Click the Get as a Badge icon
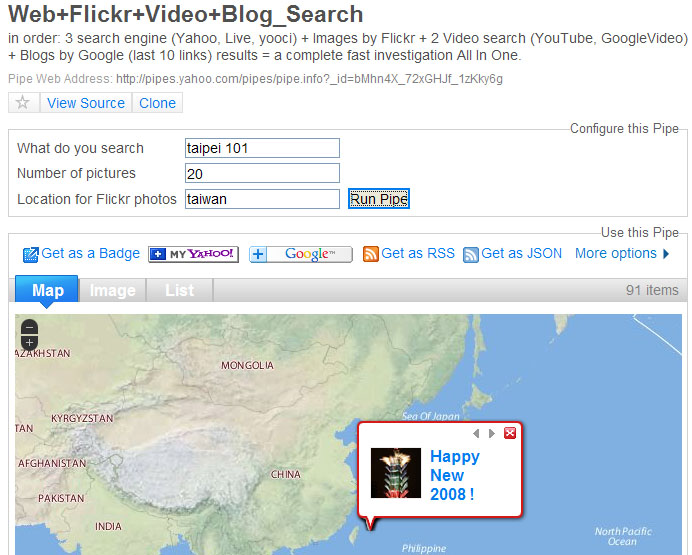 (30, 255)
